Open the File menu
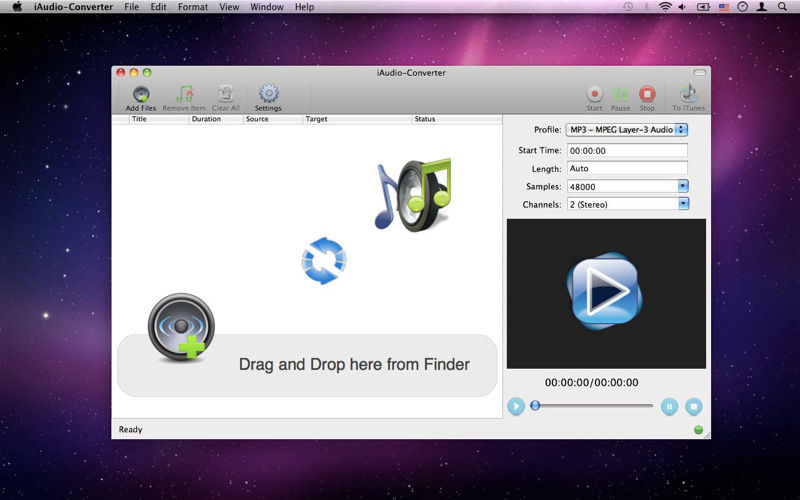The image size is (800, 500). [132, 7]
